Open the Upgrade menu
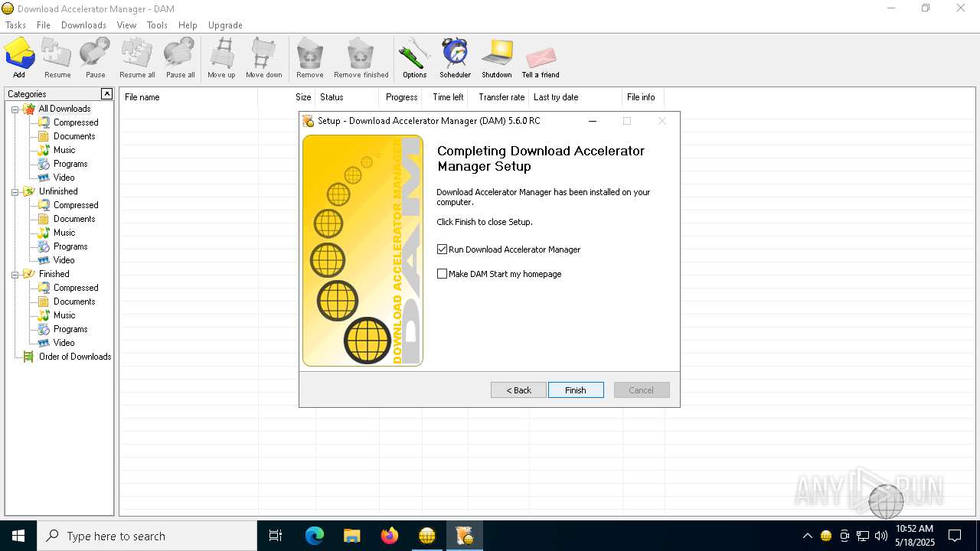 (x=225, y=25)
